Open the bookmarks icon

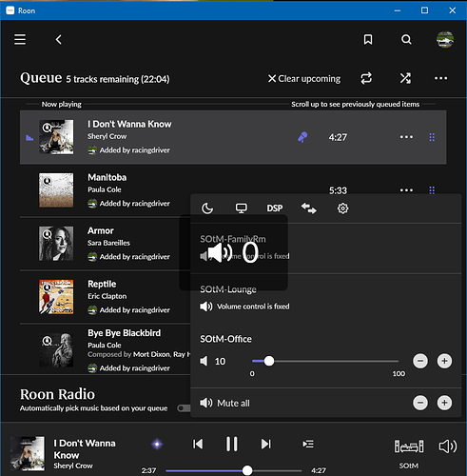pos(368,40)
